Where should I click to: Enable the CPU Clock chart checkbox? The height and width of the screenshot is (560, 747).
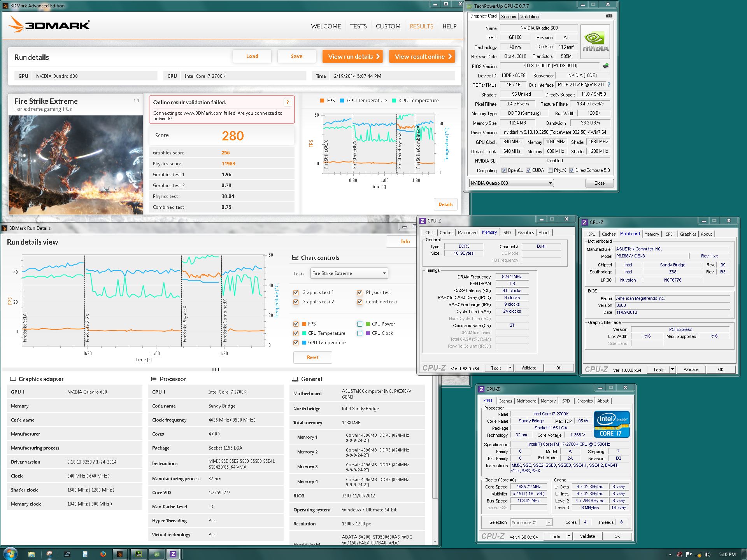pyautogui.click(x=359, y=333)
